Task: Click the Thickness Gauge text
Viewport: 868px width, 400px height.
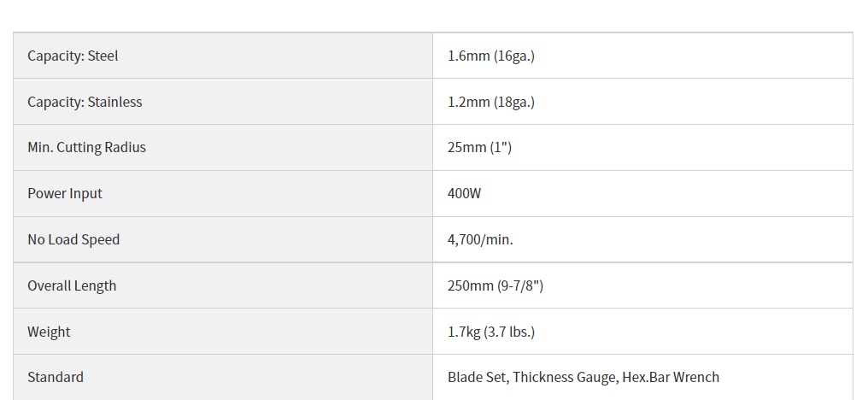Action: [565, 377]
